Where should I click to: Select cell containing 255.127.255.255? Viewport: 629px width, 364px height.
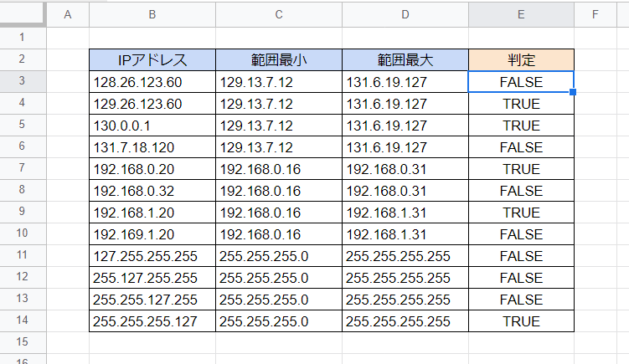[x=152, y=278]
